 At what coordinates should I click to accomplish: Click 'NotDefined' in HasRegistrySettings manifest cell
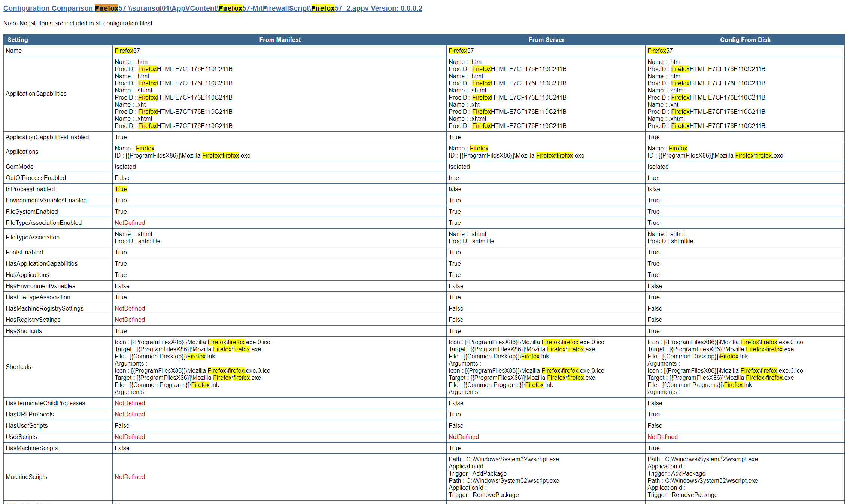[x=130, y=320]
